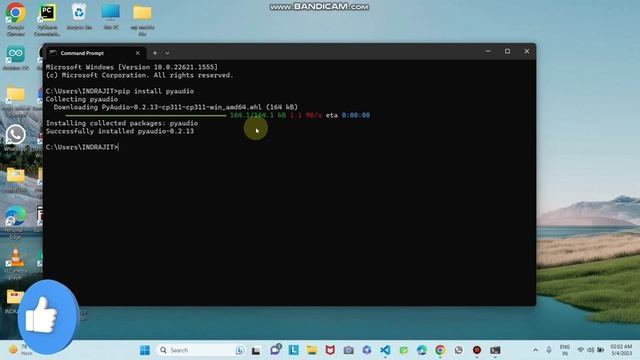Click the current C:\Users\INDRAJIT> prompt
Screen dimensions: 640x360
[82, 147]
